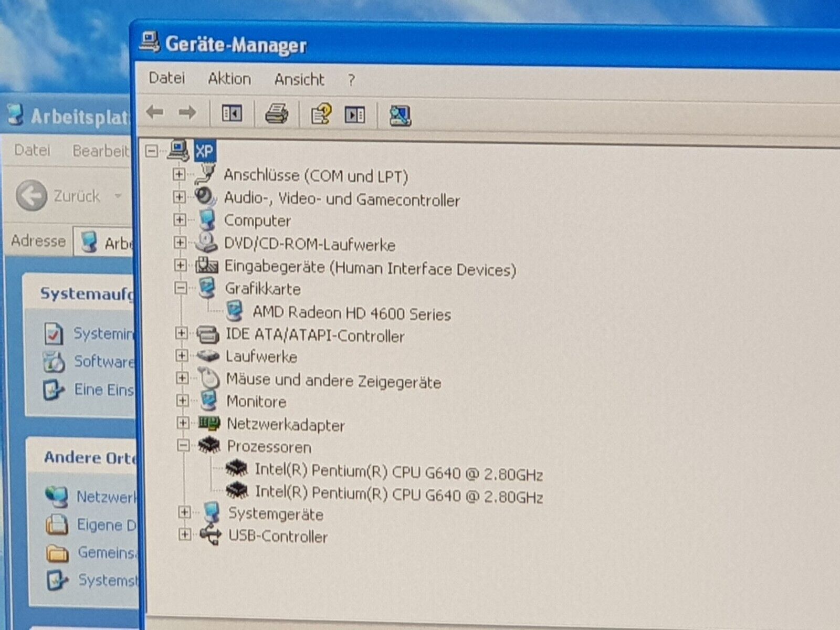The height and width of the screenshot is (630, 840).
Task: Select the first Intel Pentium G640 processor
Action: click(x=398, y=472)
